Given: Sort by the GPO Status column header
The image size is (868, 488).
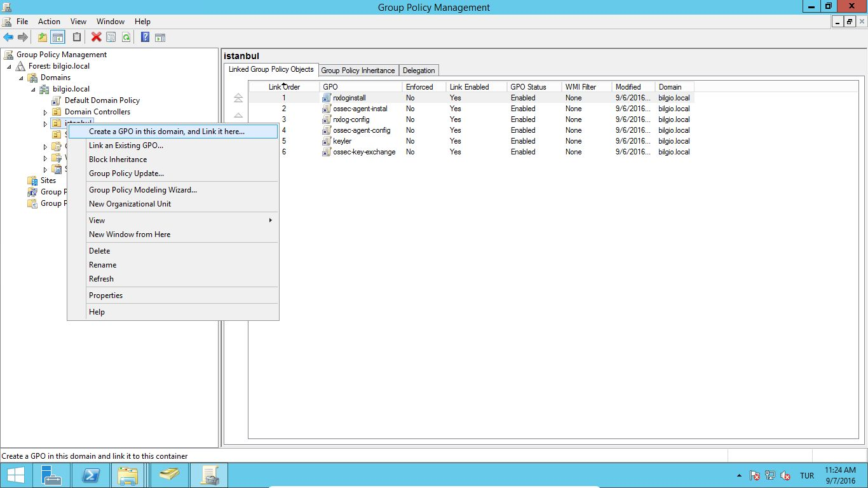Looking at the screenshot, I should pos(534,87).
